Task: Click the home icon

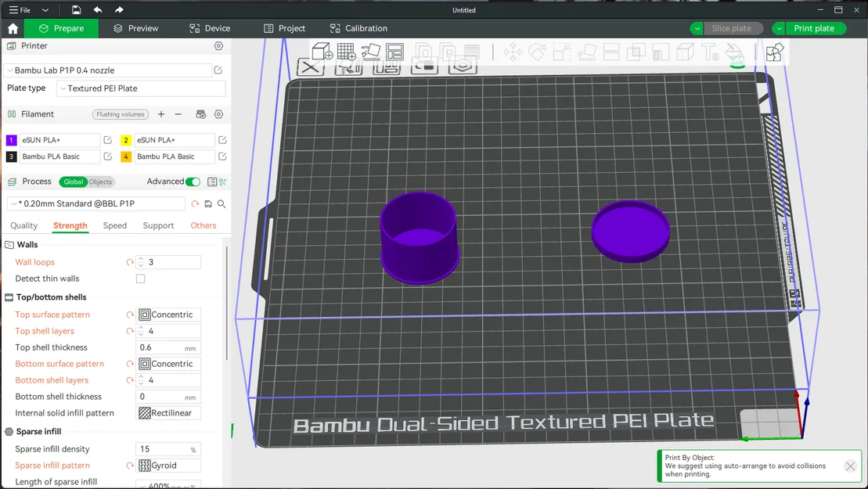Action: coord(13,28)
